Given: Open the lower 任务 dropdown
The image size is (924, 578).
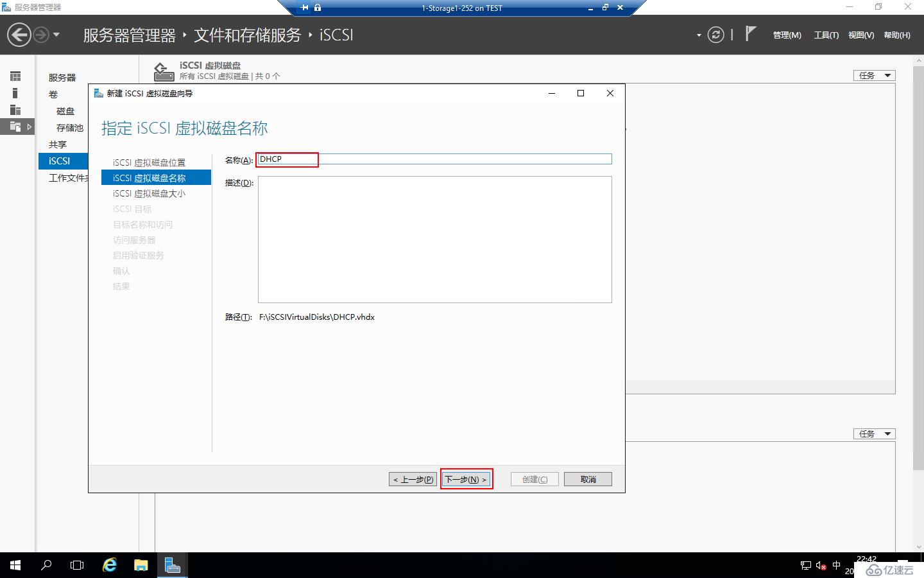Looking at the screenshot, I should (x=874, y=433).
